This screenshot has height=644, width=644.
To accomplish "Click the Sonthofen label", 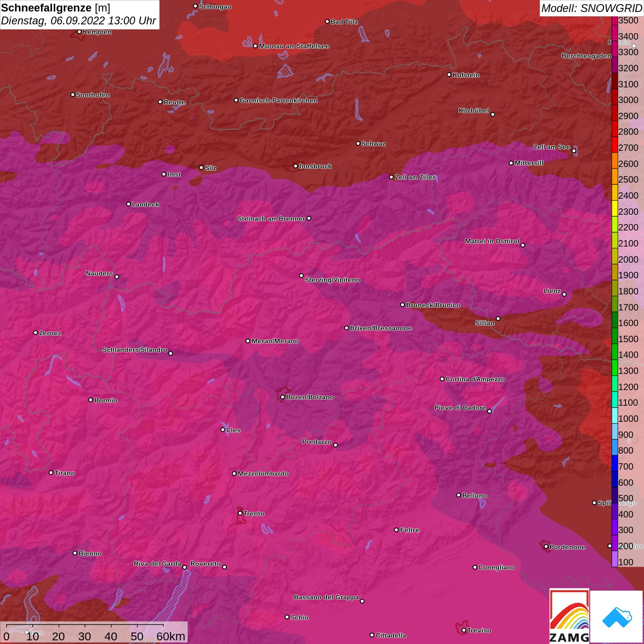I will point(93,95).
